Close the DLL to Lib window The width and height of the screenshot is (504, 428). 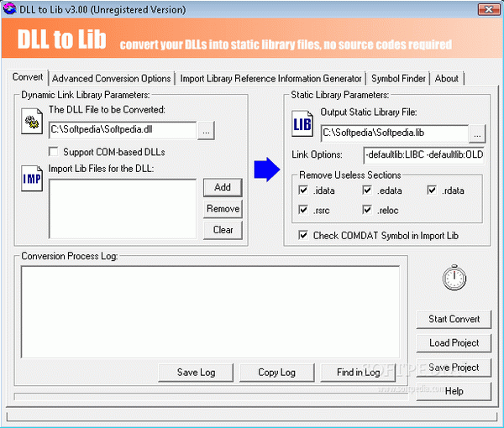coord(489,9)
